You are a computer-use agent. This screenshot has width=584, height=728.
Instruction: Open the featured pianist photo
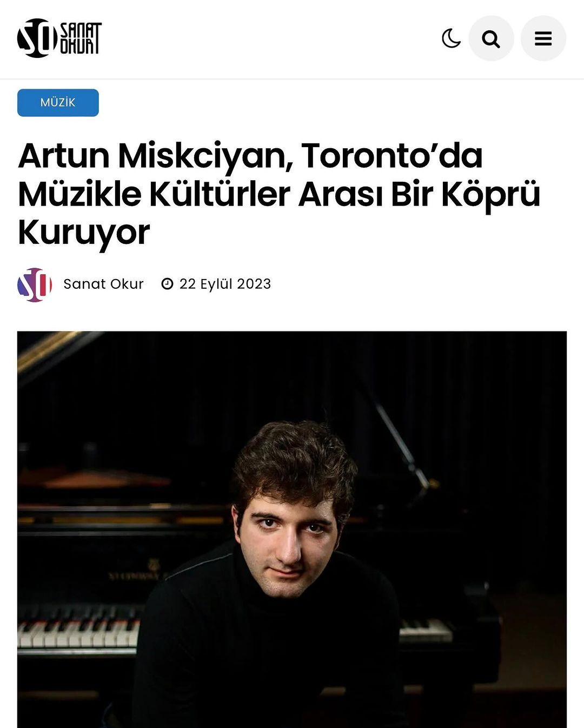pyautogui.click(x=292, y=530)
